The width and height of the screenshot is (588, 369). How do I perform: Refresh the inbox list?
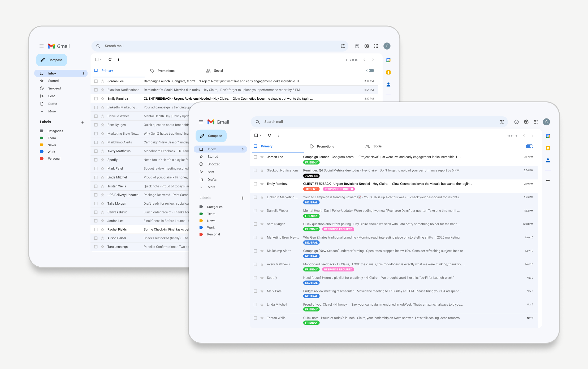click(x=270, y=135)
